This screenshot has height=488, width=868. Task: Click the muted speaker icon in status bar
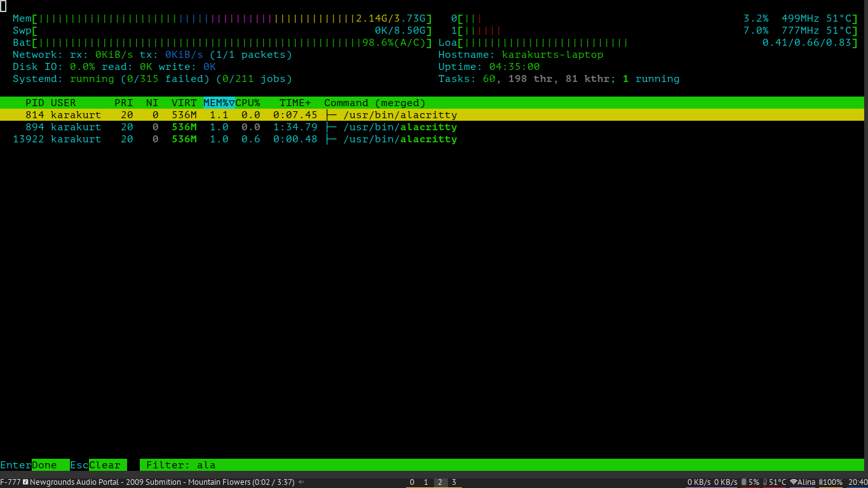pos(301,482)
